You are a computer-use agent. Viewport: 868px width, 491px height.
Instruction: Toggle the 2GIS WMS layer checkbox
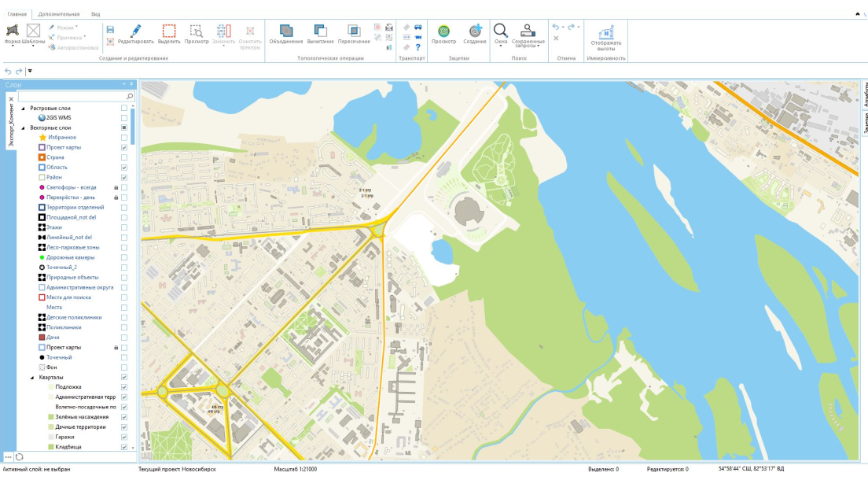point(124,118)
